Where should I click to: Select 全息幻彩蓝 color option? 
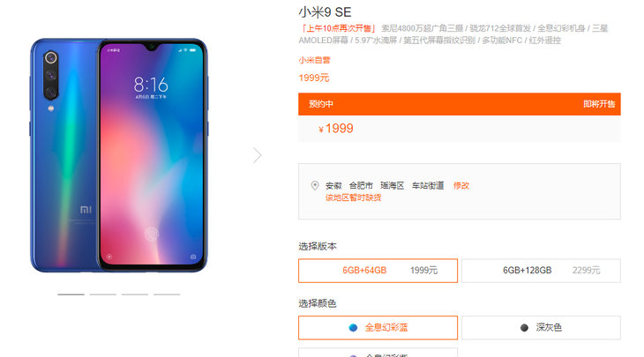tap(378, 327)
